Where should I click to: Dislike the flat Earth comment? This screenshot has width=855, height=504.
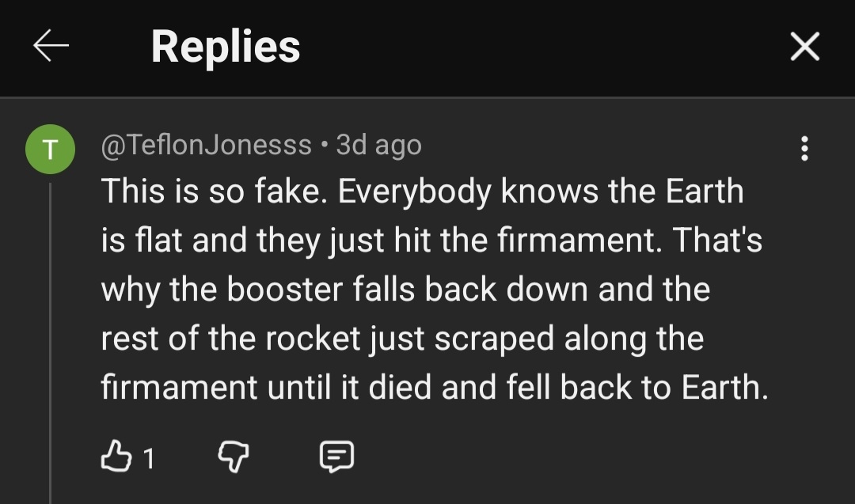233,457
